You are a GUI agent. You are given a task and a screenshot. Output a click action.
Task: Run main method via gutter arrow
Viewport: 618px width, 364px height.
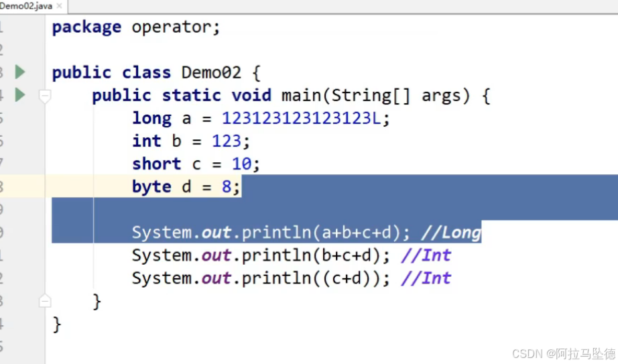[20, 95]
